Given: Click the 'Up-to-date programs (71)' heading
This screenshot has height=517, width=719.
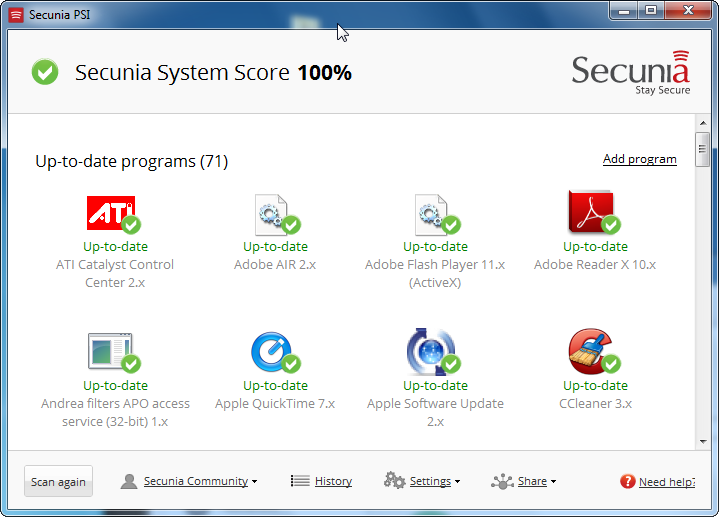Looking at the screenshot, I should [x=132, y=161].
